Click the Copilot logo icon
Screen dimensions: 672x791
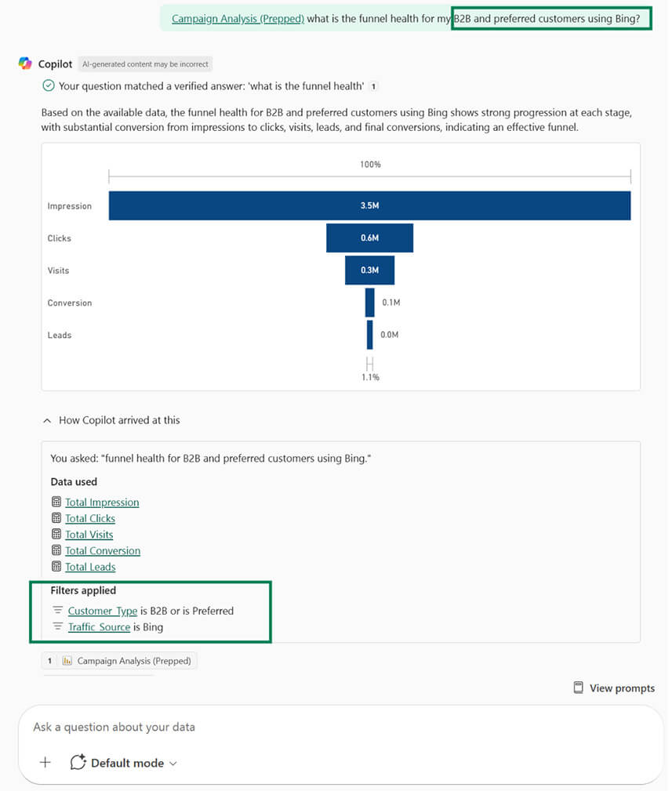24,63
